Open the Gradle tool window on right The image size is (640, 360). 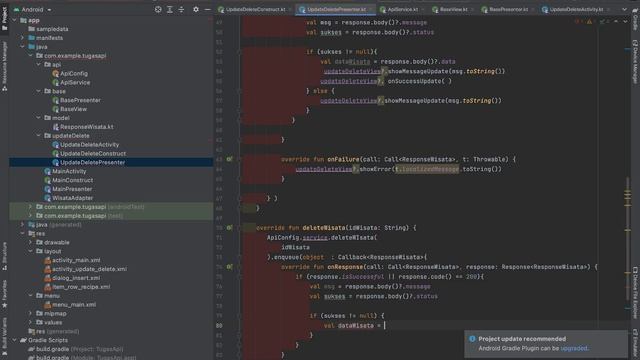[x=635, y=20]
